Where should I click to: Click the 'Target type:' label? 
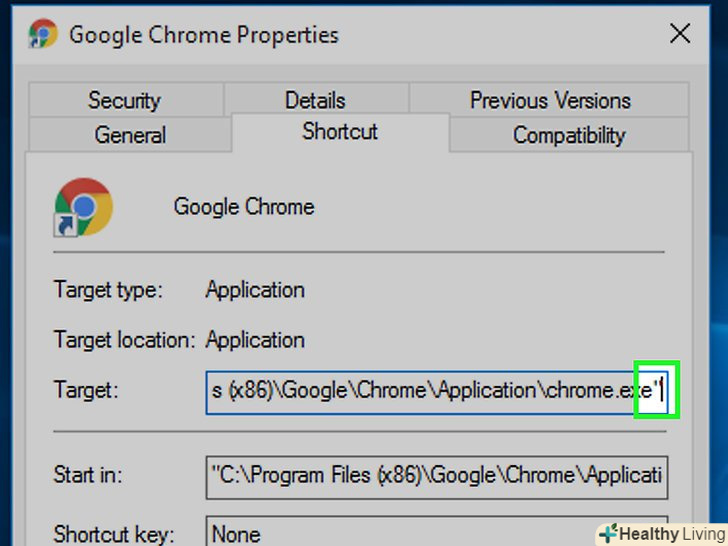coord(109,290)
